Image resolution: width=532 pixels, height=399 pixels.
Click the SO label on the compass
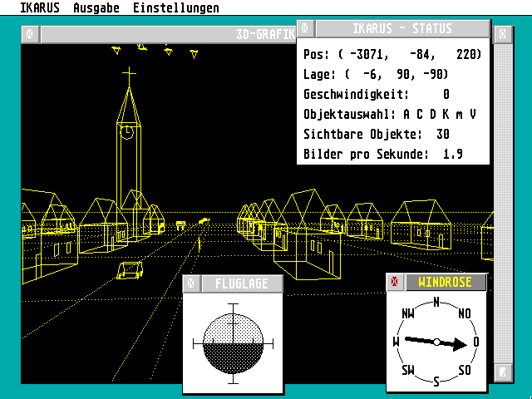(465, 370)
